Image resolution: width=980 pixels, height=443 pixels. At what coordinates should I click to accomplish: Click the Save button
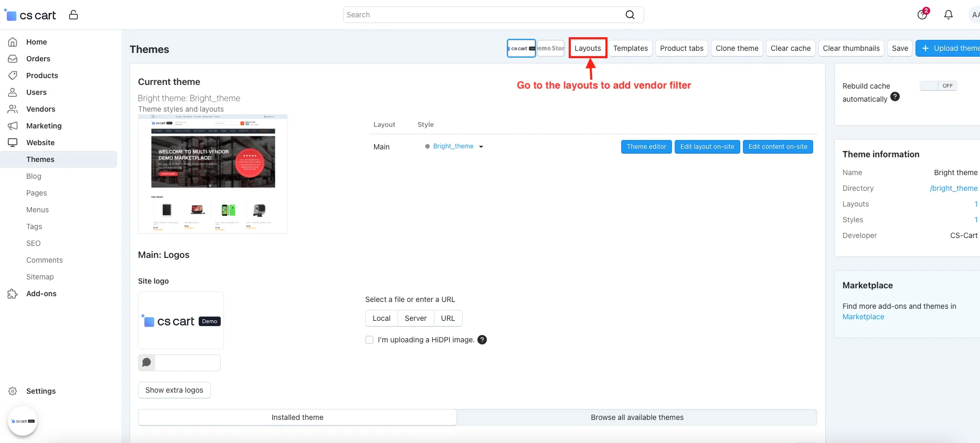click(900, 48)
